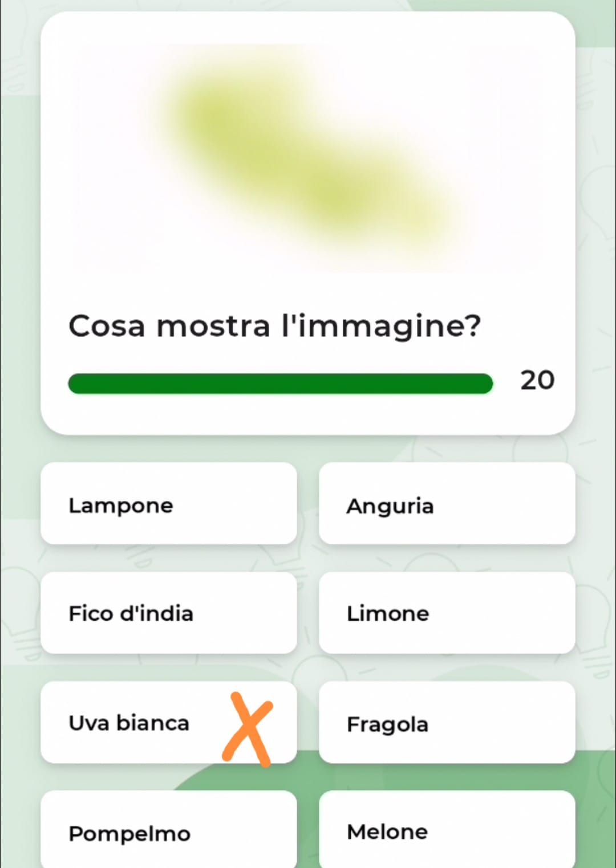Select the Fragola answer
This screenshot has width=616, height=868.
[x=447, y=723]
